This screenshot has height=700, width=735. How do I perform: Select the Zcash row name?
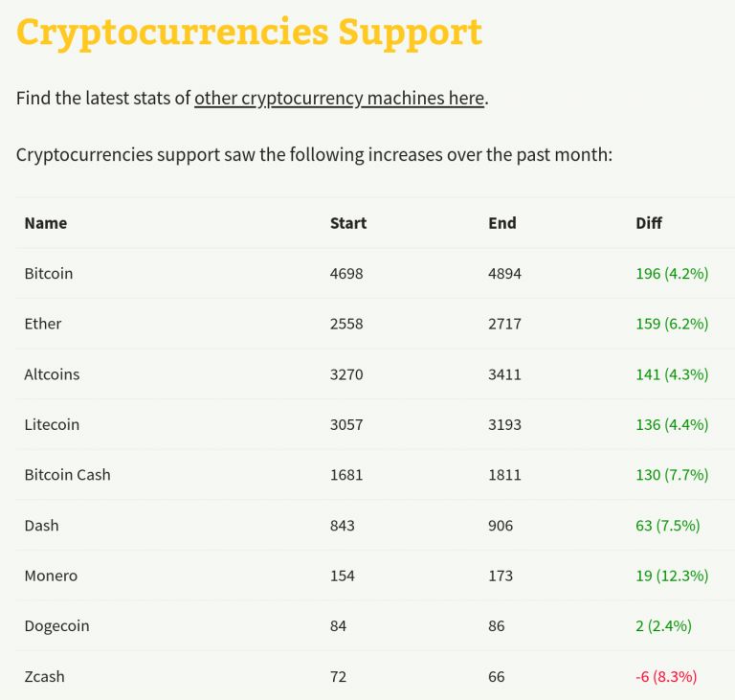(45, 677)
